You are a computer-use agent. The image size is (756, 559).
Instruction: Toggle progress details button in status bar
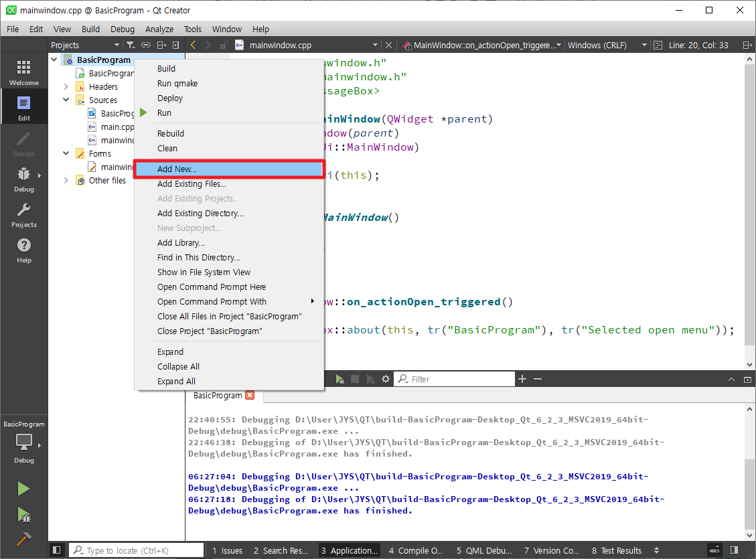(714, 550)
